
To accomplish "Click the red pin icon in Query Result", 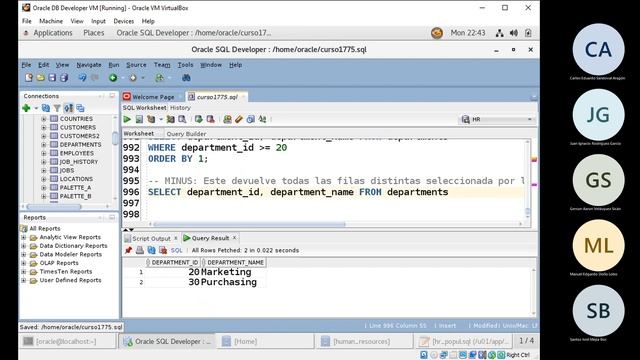I will 129,250.
